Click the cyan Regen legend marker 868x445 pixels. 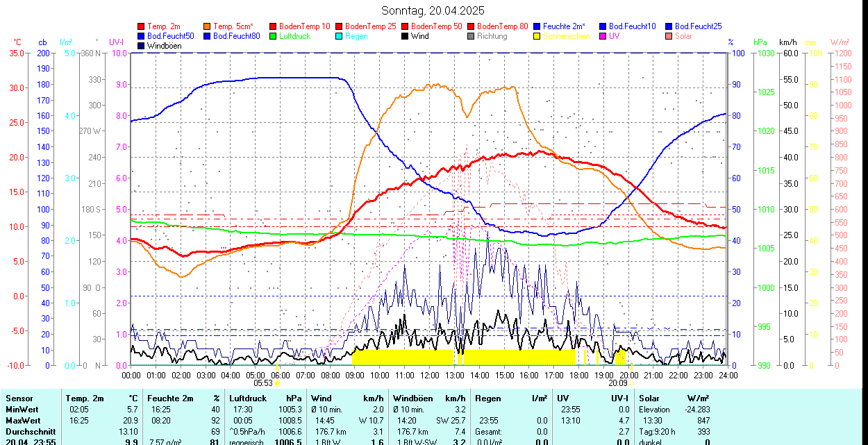pos(340,36)
